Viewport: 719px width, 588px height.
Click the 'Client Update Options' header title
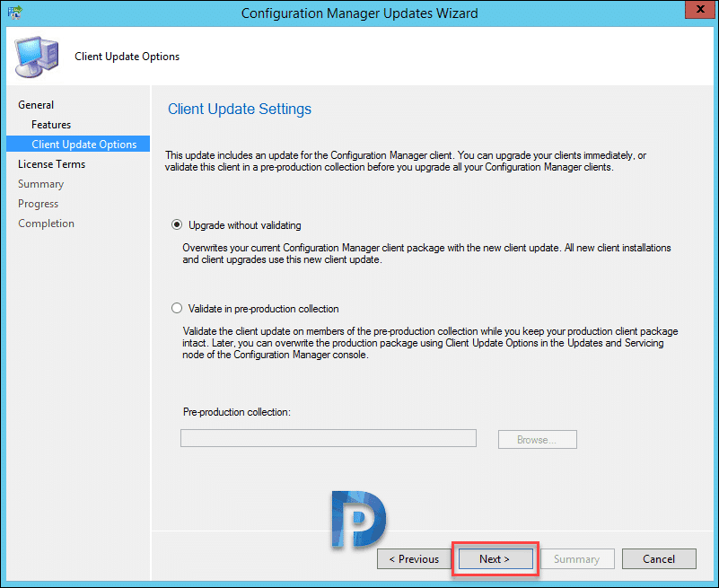[127, 57]
